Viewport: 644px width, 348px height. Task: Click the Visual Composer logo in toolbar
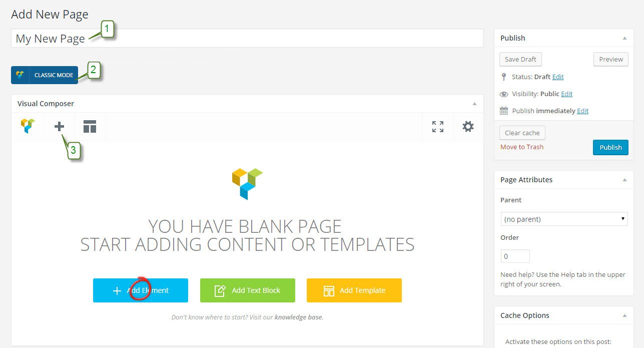click(28, 126)
